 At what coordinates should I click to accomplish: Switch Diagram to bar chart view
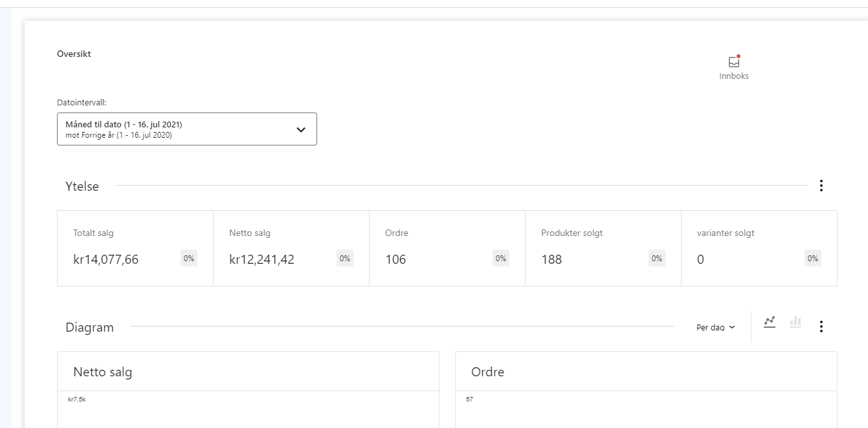coord(796,322)
